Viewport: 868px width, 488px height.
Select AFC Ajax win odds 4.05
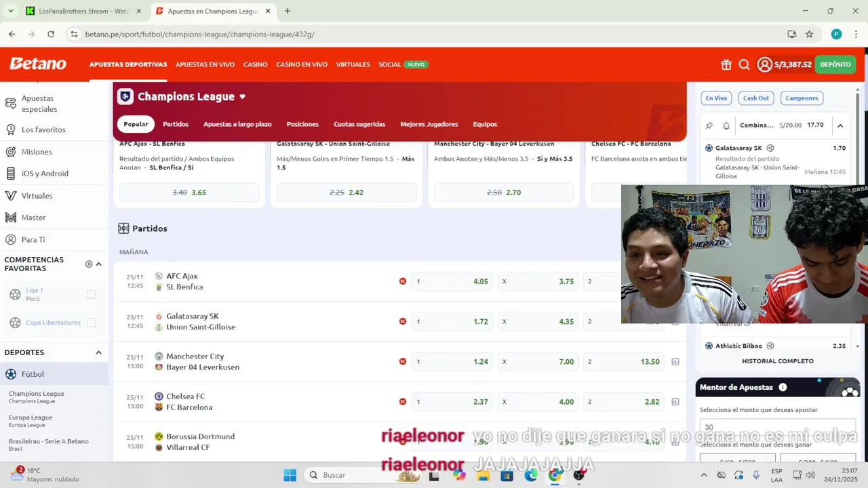point(452,281)
